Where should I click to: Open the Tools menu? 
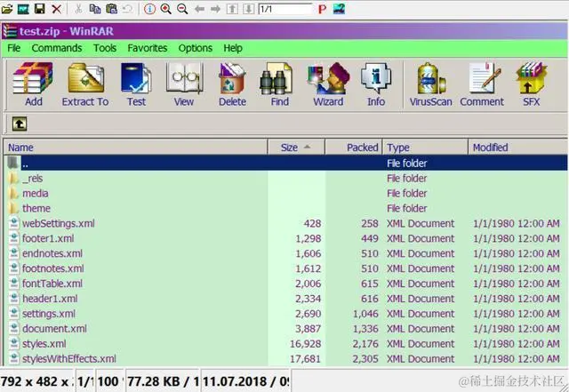[105, 48]
